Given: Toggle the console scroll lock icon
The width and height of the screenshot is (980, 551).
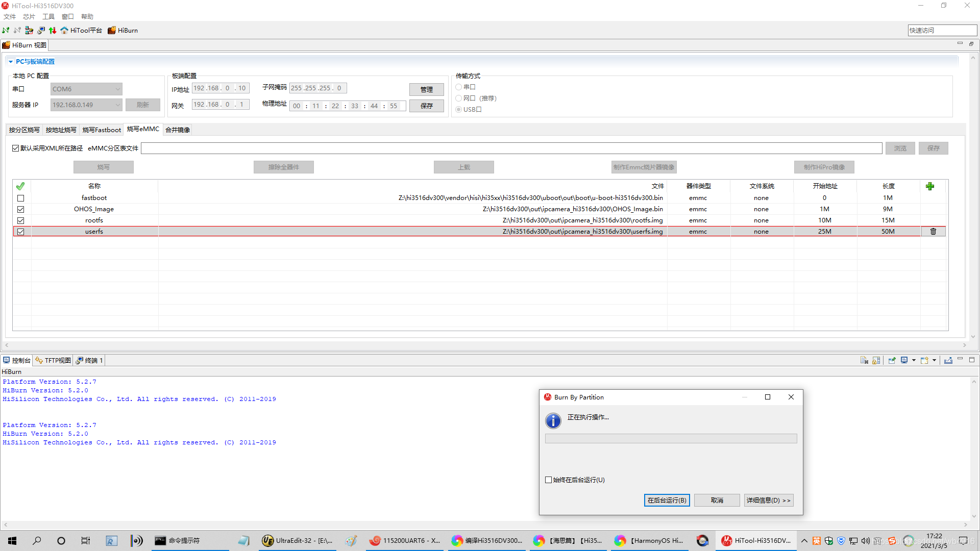Looking at the screenshot, I should (876, 360).
